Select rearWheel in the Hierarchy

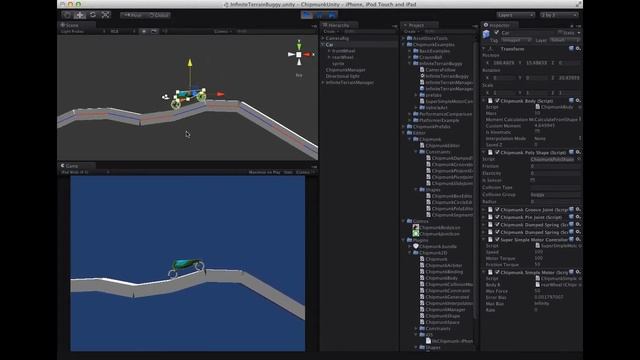tap(342, 57)
